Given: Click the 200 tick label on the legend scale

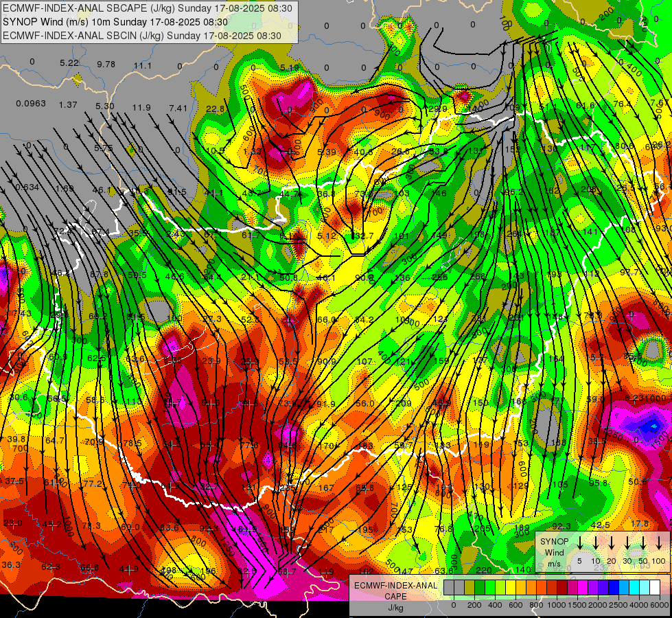Looking at the screenshot, I should click(x=474, y=605).
